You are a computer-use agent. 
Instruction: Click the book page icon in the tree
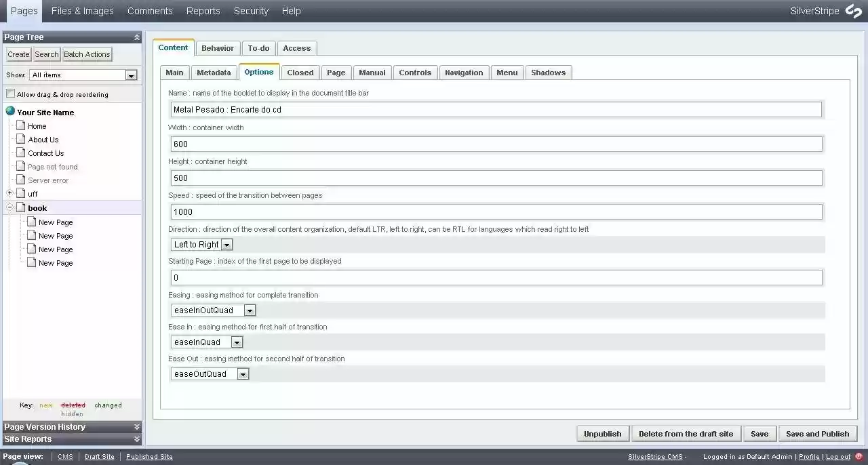point(20,207)
